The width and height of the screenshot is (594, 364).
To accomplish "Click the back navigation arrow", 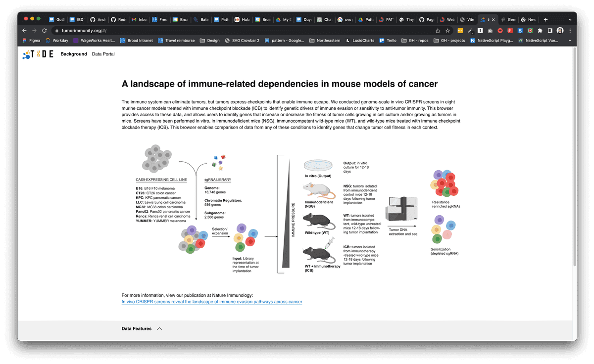I will tap(25, 30).
